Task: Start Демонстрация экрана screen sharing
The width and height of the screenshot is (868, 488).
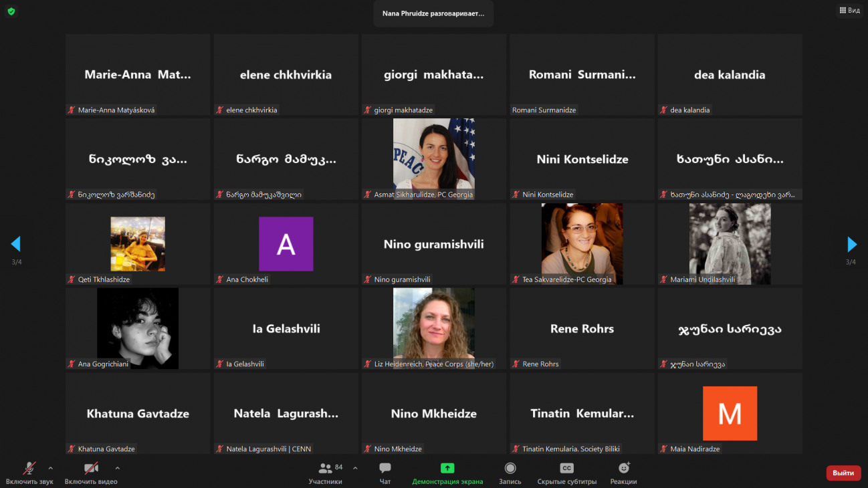Action: click(447, 469)
